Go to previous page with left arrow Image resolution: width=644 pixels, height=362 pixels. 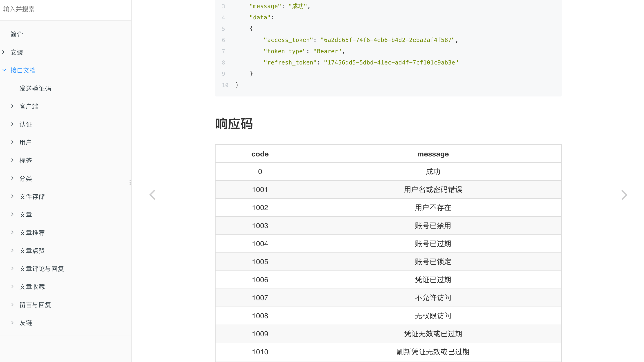click(152, 195)
